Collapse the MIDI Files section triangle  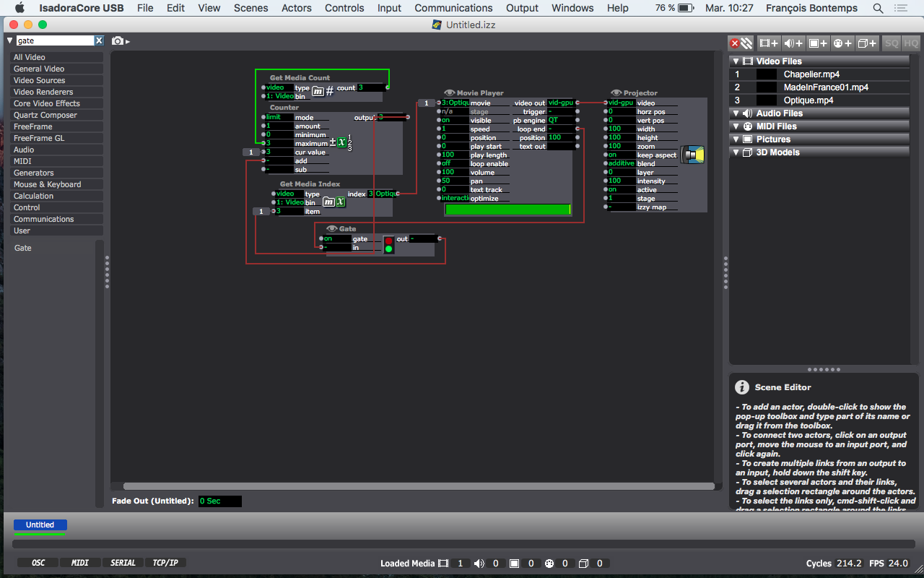[736, 126]
